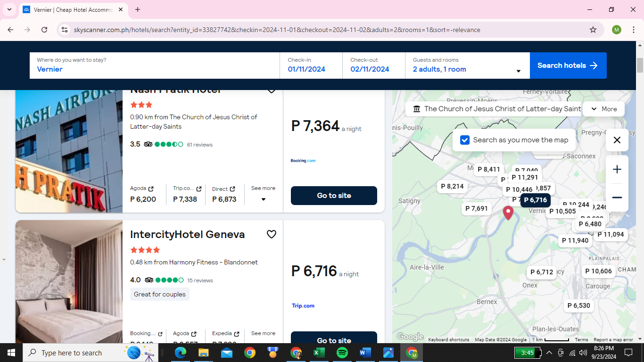Zoom out on the map
The image size is (644, 362).
(x=617, y=197)
